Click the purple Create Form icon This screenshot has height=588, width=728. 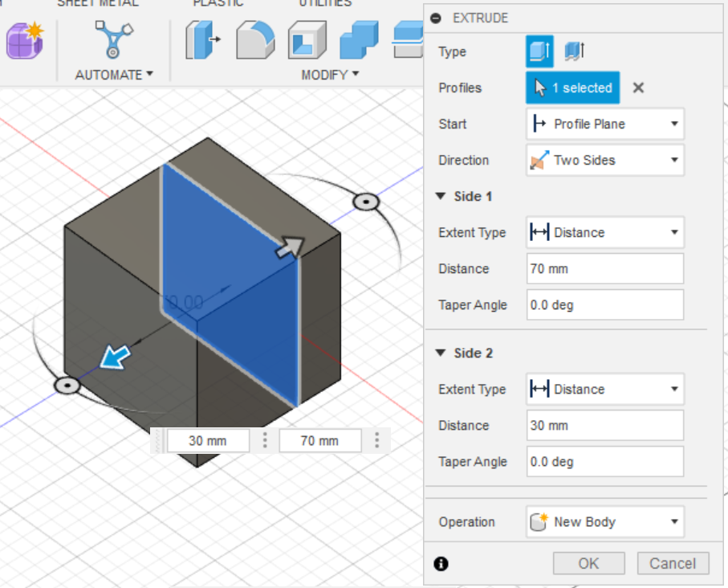pos(25,40)
